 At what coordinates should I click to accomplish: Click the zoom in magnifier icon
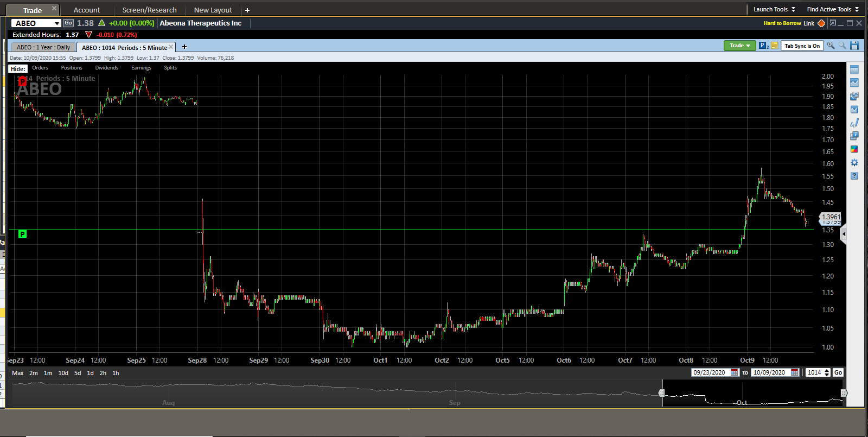tap(831, 46)
